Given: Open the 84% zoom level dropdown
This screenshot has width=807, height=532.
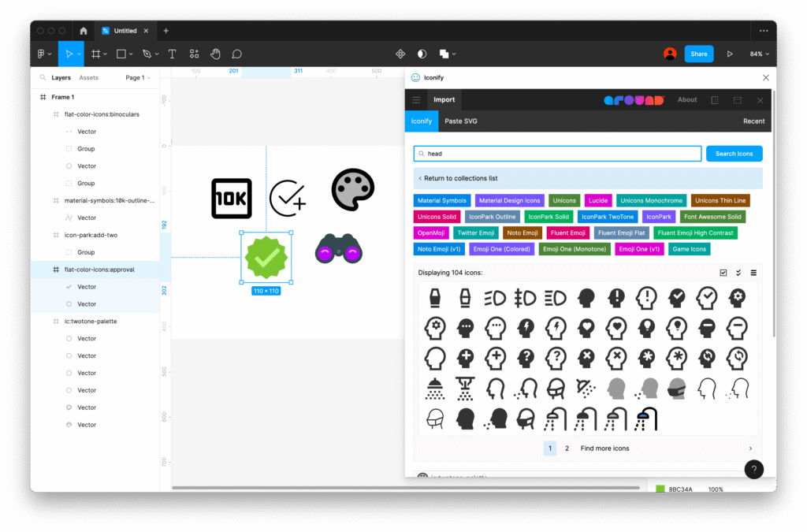Looking at the screenshot, I should 758,54.
